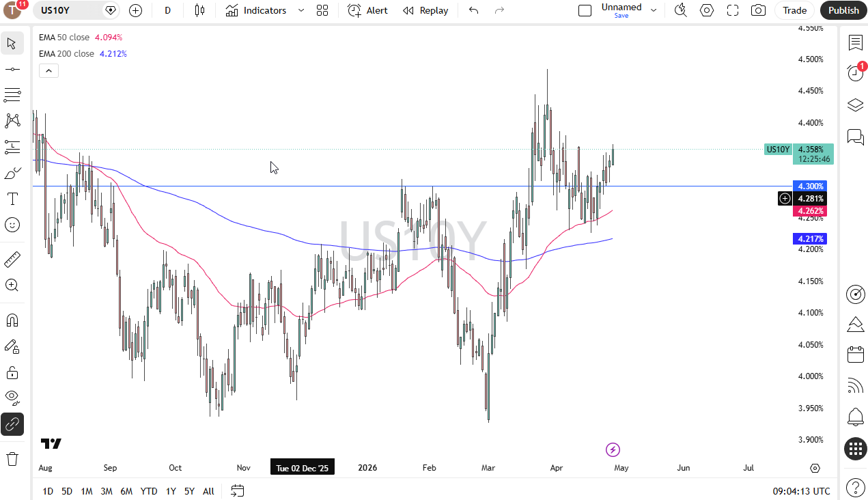
Task: Open the layout setup square icon
Action: [585, 10]
